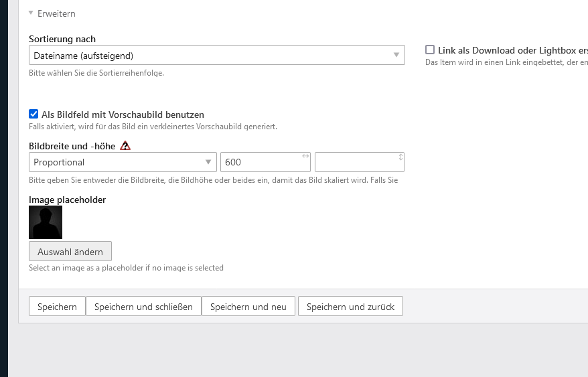Collapse the Erweitern section
Viewport: 588px width, 377px height.
[31, 13]
